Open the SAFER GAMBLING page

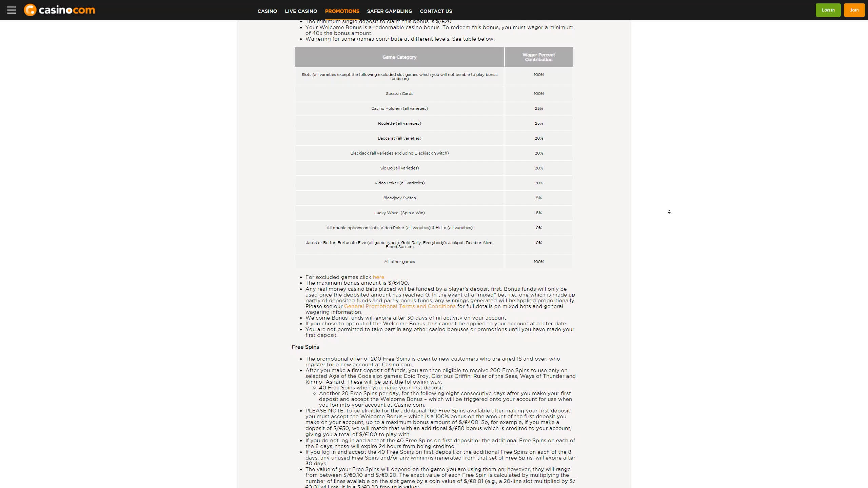389,11
